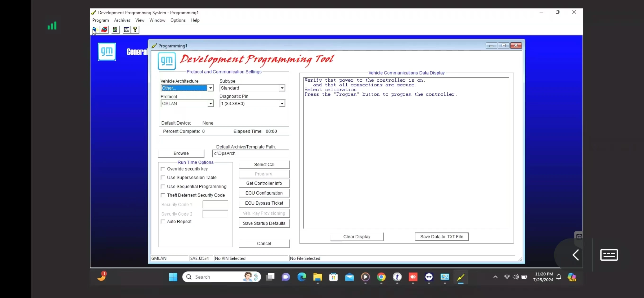The width and height of the screenshot is (644, 298).
Task: Tick the Auto Repeat checkbox
Action: pos(163,222)
